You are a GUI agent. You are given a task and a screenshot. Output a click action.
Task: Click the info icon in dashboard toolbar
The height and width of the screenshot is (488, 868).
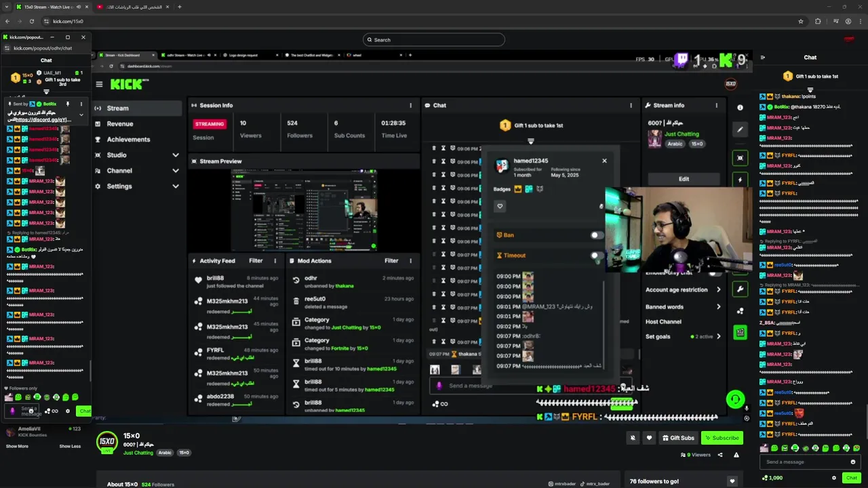740,108
